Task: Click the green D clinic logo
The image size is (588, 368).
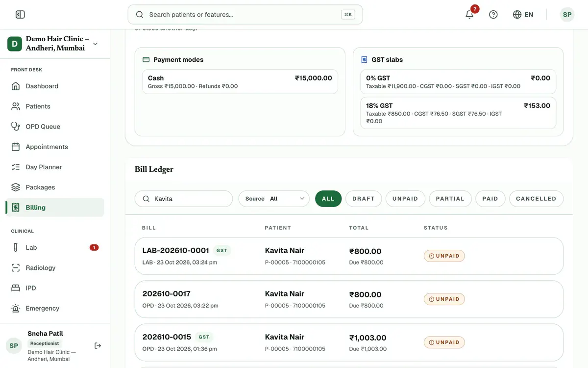Action: click(14, 44)
